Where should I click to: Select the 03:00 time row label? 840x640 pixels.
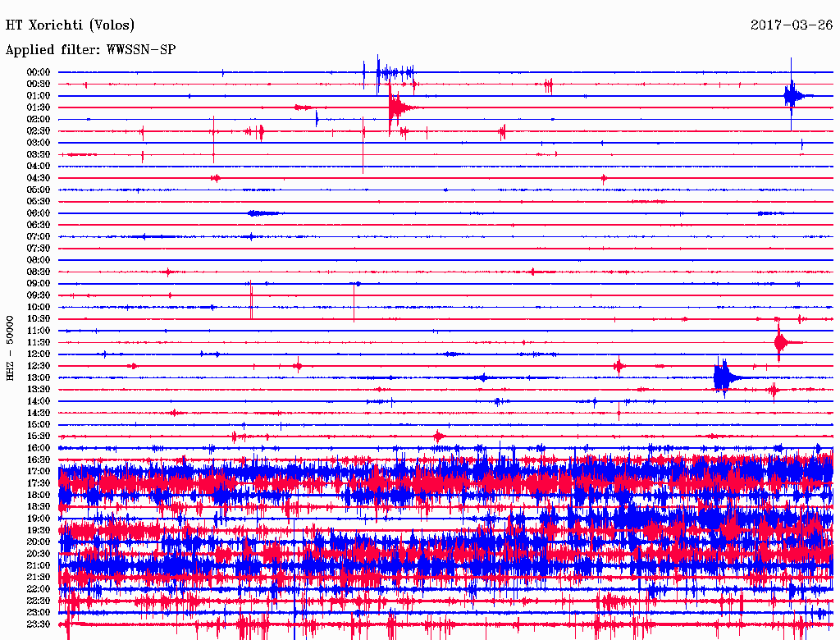pyautogui.click(x=39, y=143)
